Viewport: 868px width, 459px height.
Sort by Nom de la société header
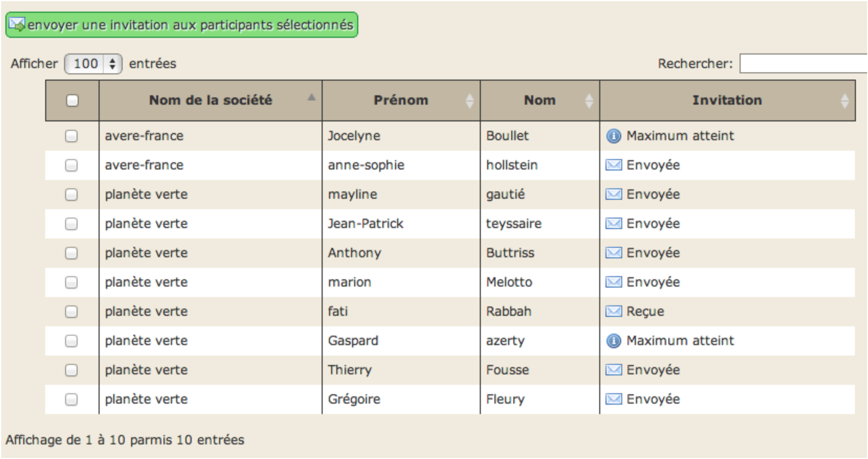tap(211, 100)
